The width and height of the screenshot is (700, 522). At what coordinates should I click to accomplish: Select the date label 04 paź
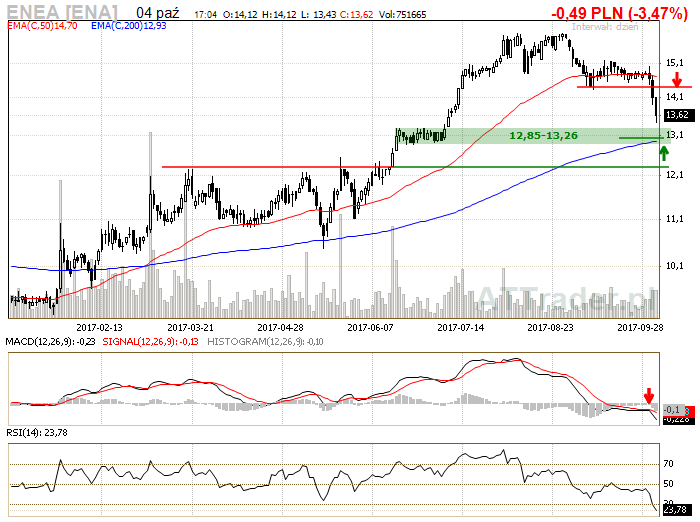(x=158, y=13)
